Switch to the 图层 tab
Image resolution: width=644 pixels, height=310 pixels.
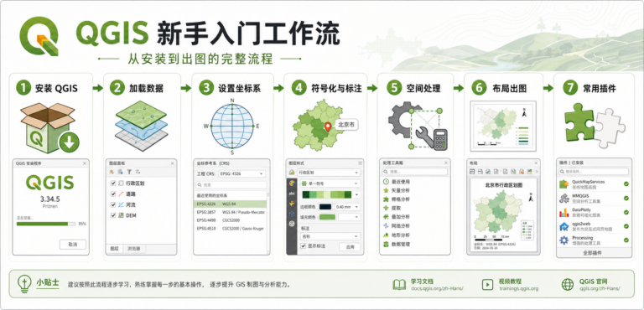(115, 249)
